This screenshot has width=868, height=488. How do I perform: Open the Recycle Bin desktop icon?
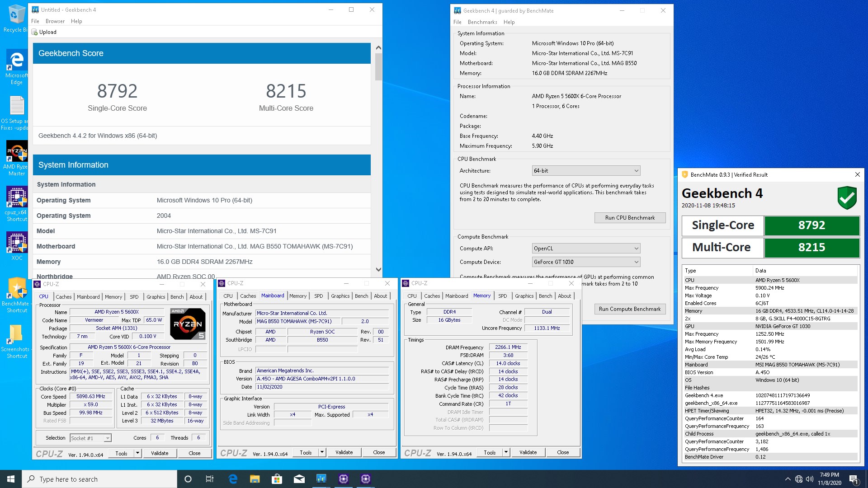coord(15,18)
